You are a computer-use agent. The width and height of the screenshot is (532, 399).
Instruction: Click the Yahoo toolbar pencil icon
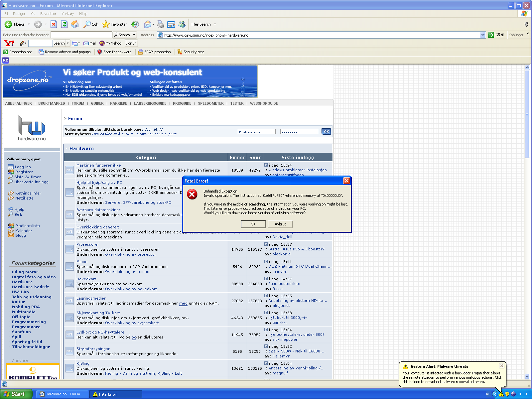pyautogui.click(x=22, y=43)
